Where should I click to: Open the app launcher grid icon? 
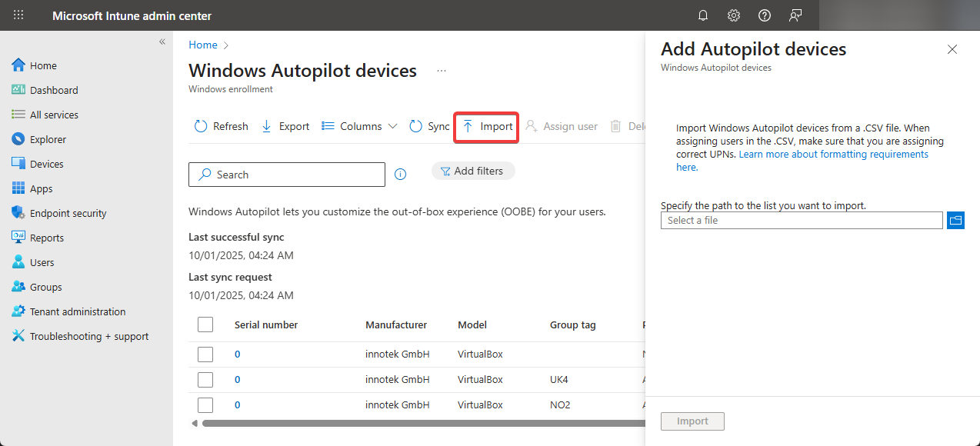18,15
